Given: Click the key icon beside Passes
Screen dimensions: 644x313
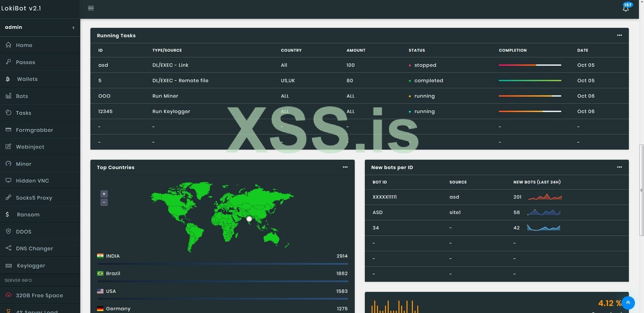Looking at the screenshot, I should (x=8, y=62).
